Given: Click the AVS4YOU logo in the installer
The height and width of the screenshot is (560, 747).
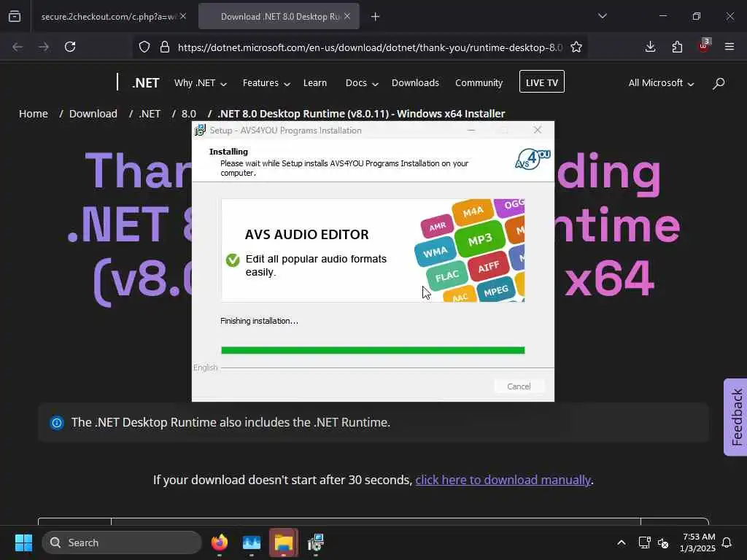Looking at the screenshot, I should click(533, 159).
